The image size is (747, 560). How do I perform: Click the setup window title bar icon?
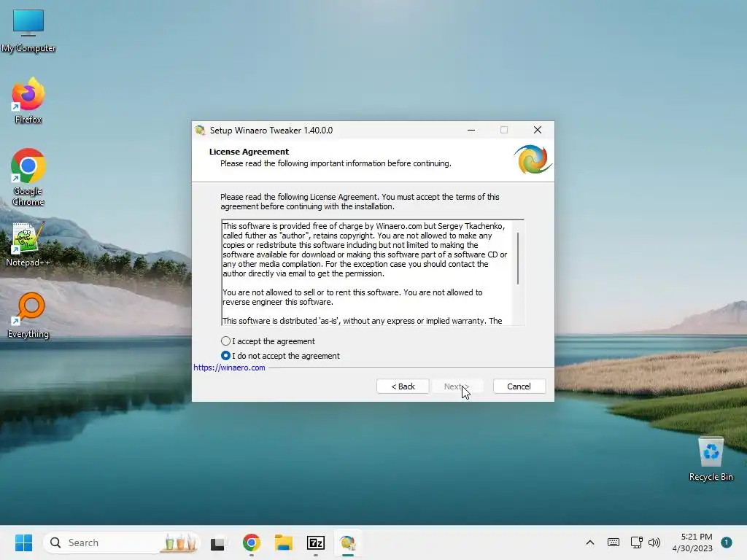pyautogui.click(x=200, y=131)
